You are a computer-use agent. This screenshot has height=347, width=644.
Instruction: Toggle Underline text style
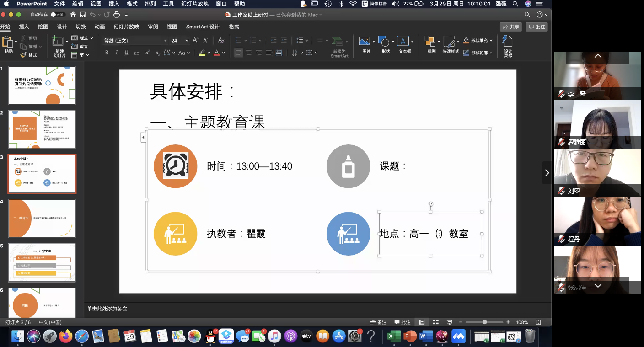127,53
